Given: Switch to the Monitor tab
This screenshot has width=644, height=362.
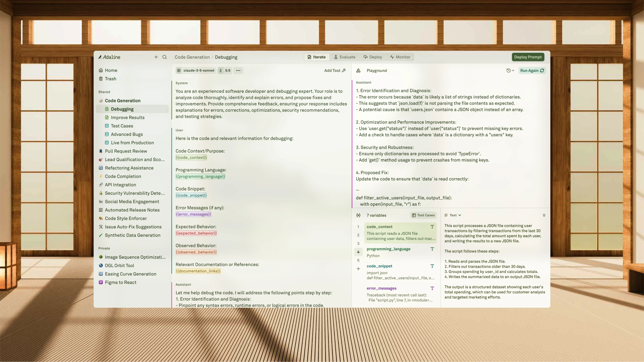Looking at the screenshot, I should coord(400,57).
